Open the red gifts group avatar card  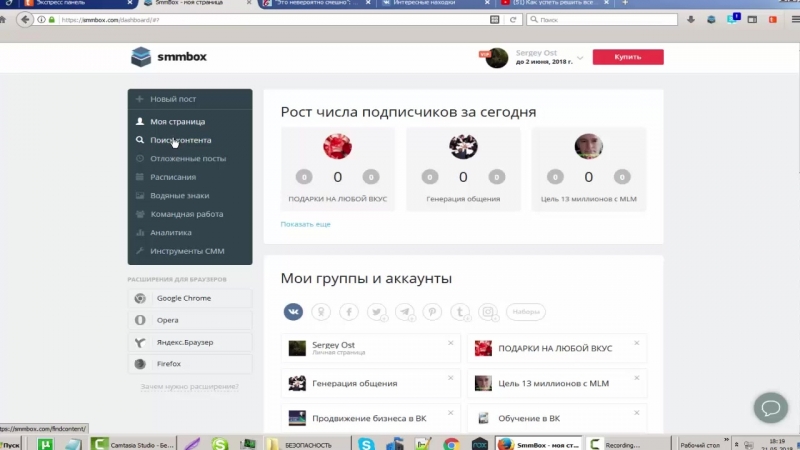tap(337, 146)
